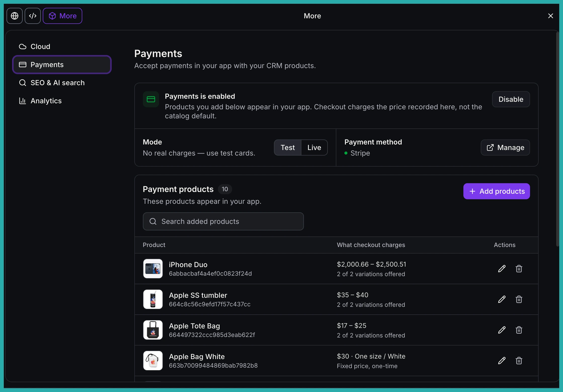Focus the Search added products field
Viewport: 563px width, 392px height.
point(223,221)
